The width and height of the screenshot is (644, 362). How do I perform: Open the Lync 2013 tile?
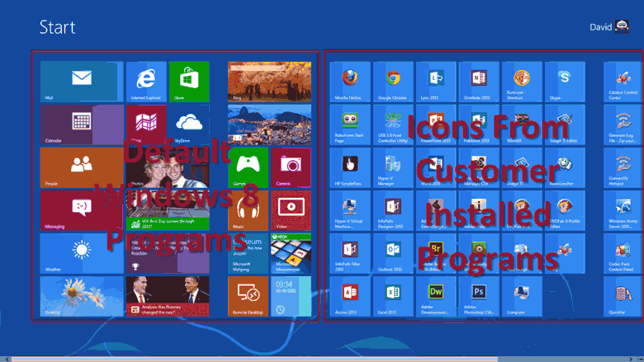436,82
